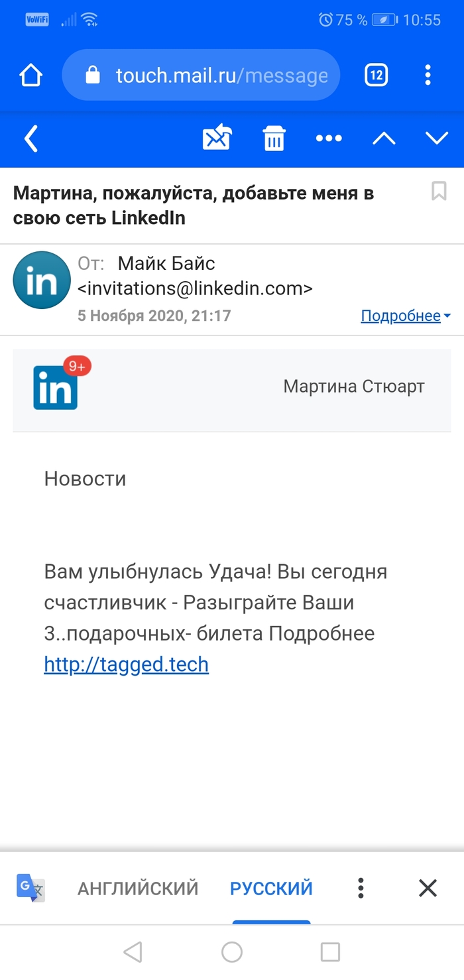
Task: Tap the browser home icon
Action: (x=31, y=76)
